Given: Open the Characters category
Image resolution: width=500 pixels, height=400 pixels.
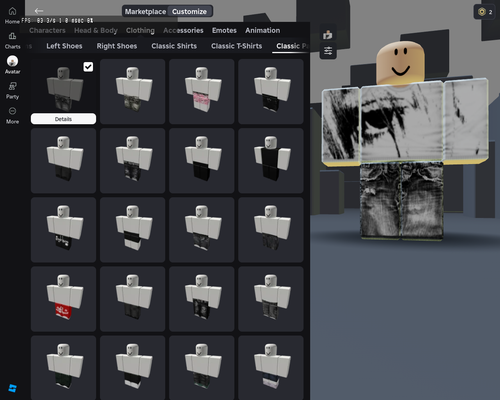Looking at the screenshot, I should click(x=47, y=30).
